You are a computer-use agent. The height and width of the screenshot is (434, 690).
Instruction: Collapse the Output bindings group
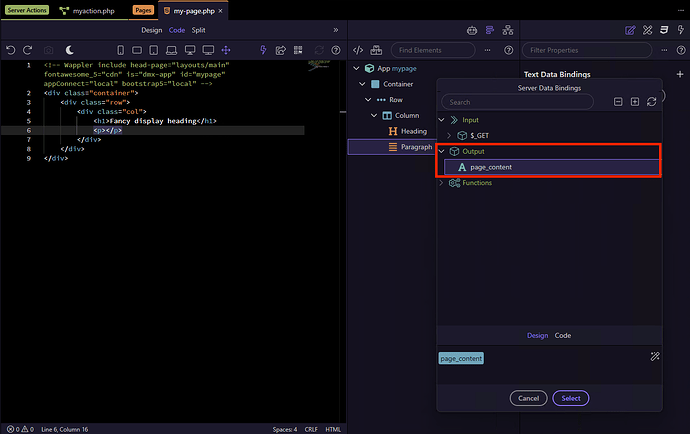(x=441, y=151)
